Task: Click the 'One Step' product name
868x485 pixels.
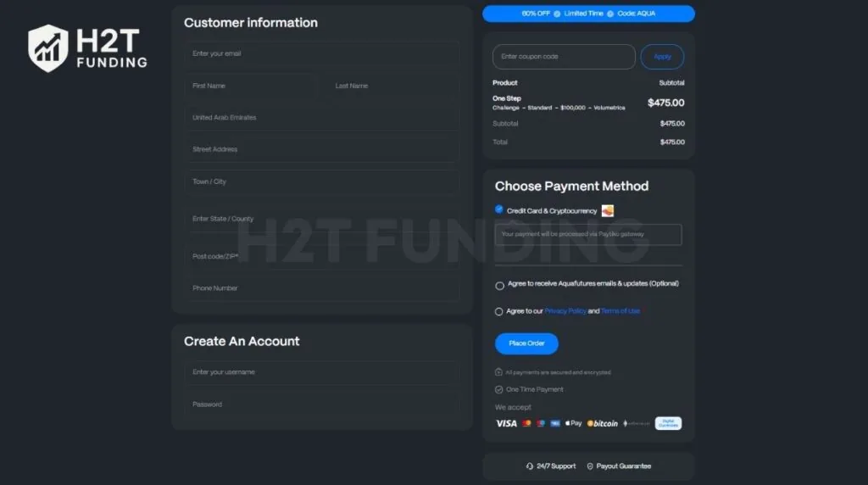Action: click(507, 98)
